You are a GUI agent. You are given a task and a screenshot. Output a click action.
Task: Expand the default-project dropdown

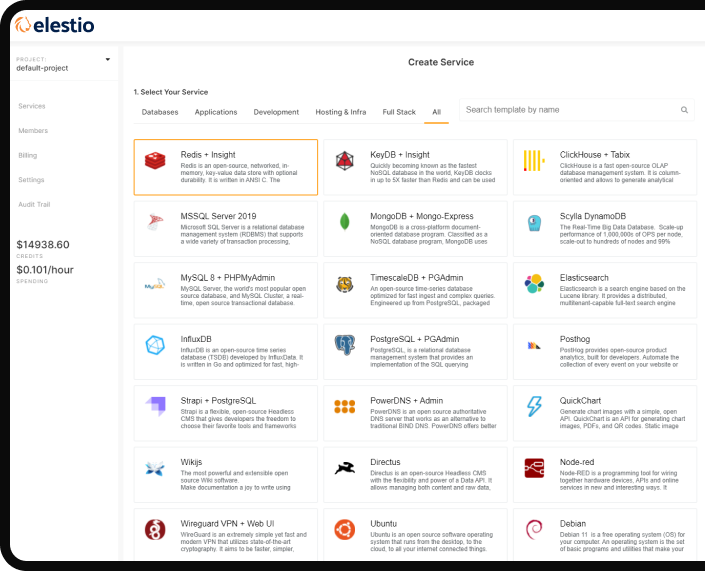point(108,60)
